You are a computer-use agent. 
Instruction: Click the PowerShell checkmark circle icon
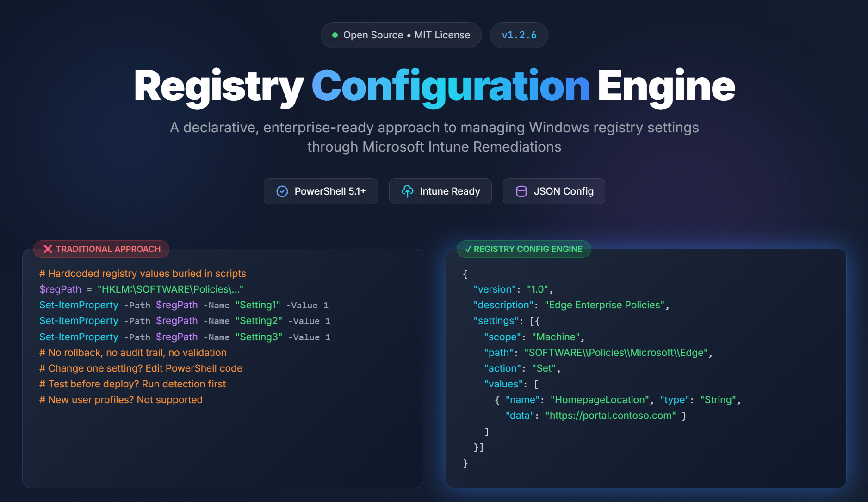pos(282,191)
